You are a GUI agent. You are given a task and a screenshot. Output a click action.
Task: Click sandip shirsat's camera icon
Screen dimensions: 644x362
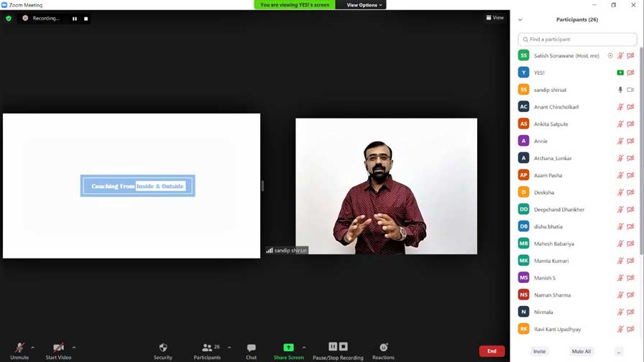(x=630, y=90)
